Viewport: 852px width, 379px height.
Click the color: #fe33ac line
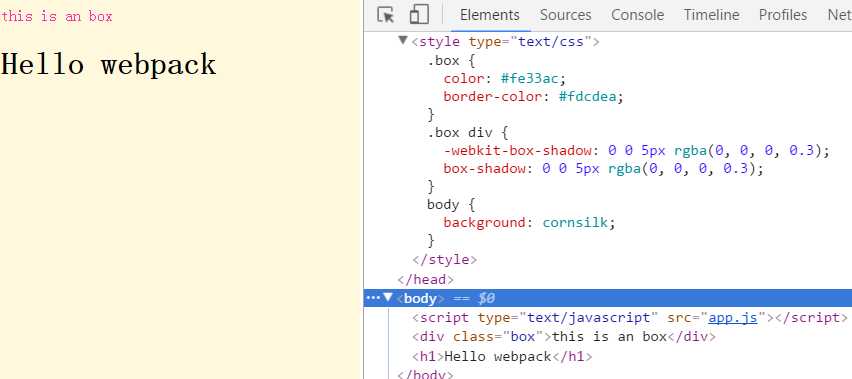[x=505, y=79]
